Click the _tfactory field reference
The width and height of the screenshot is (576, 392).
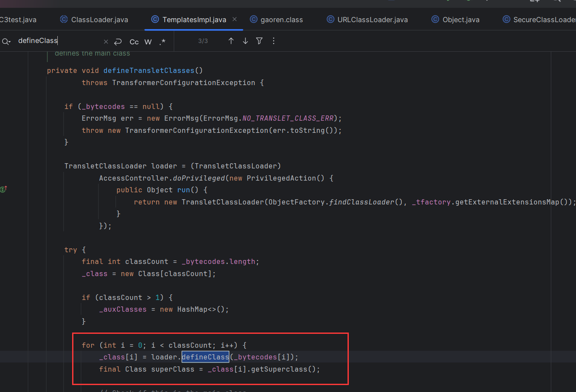coord(431,202)
